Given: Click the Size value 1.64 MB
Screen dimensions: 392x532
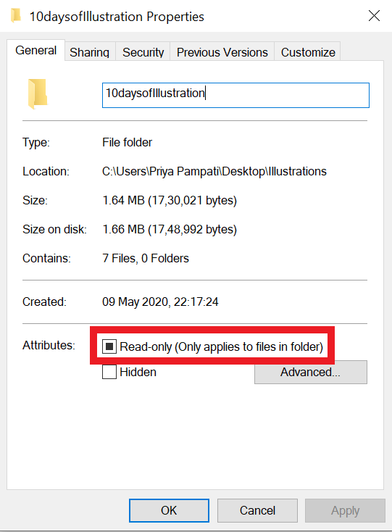Looking at the screenshot, I should [x=170, y=200].
